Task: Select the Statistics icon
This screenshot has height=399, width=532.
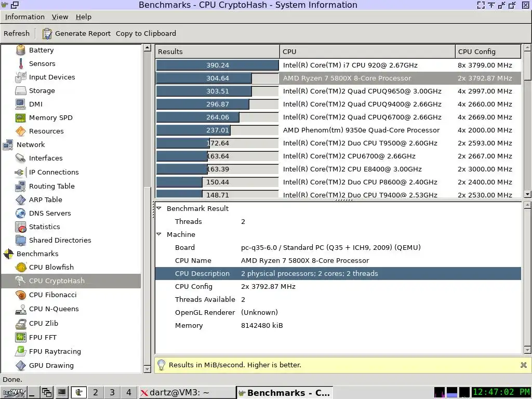Action: [x=21, y=227]
